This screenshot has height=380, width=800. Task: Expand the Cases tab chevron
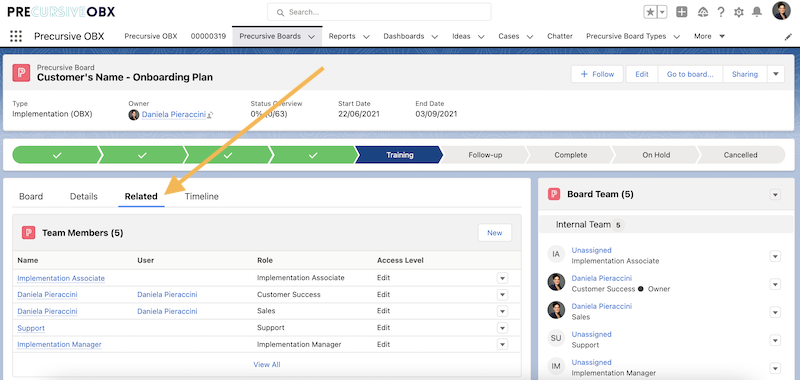click(530, 37)
